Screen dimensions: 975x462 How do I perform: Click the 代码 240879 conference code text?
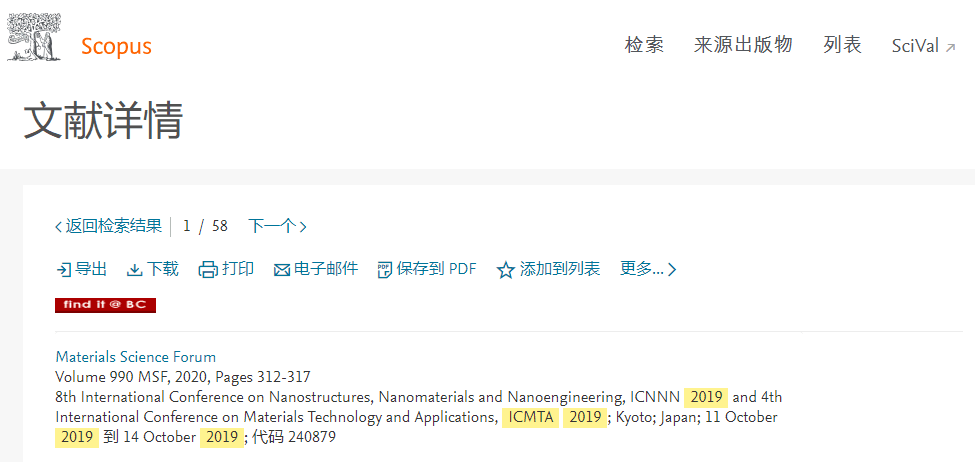pos(293,437)
